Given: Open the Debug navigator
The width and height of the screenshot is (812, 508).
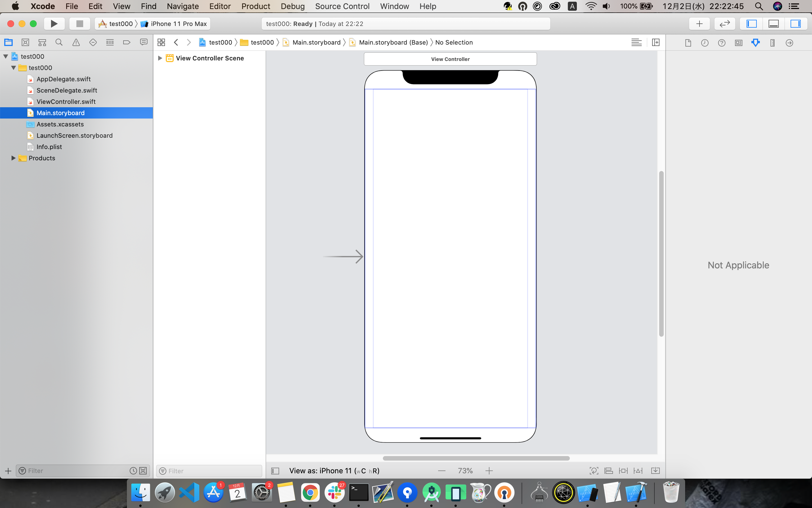Looking at the screenshot, I should pos(110,42).
